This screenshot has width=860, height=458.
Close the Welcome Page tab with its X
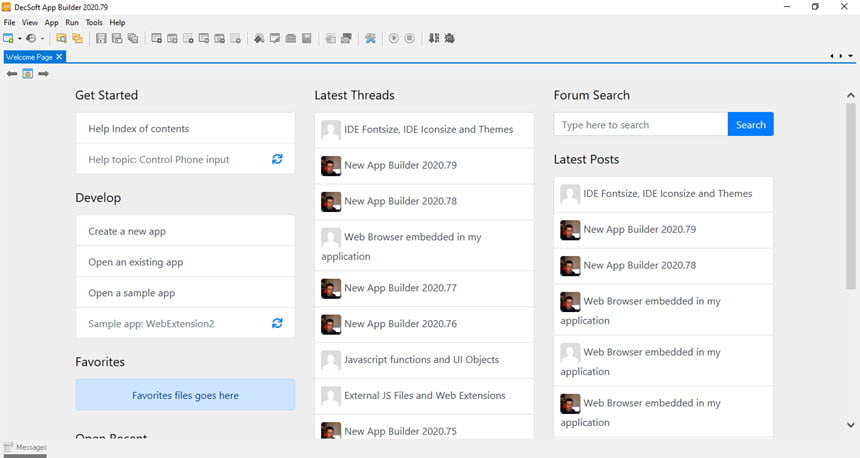click(59, 56)
